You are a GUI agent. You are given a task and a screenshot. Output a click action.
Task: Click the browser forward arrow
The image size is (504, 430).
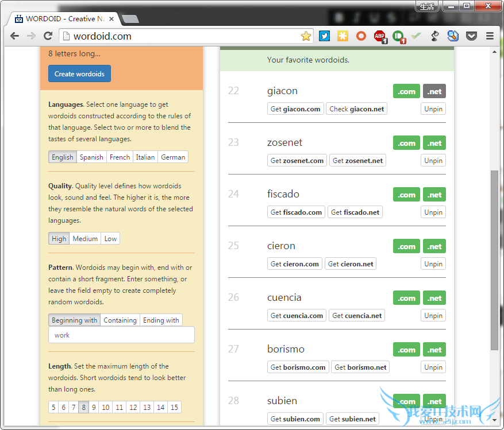point(31,36)
